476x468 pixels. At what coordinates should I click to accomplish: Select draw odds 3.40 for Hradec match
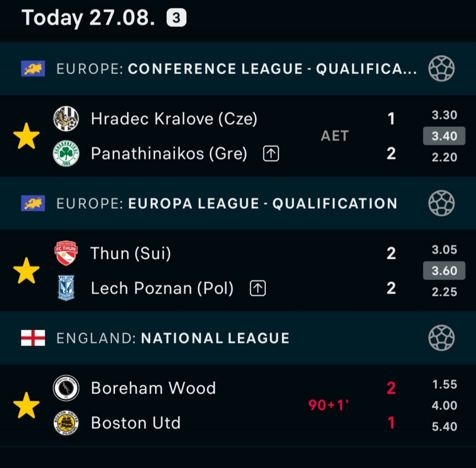pyautogui.click(x=444, y=136)
